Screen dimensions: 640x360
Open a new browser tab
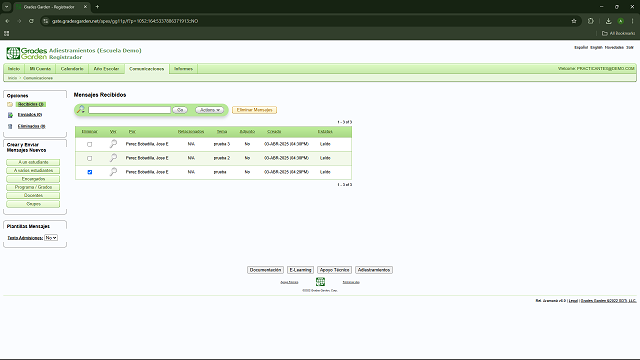tap(97, 7)
